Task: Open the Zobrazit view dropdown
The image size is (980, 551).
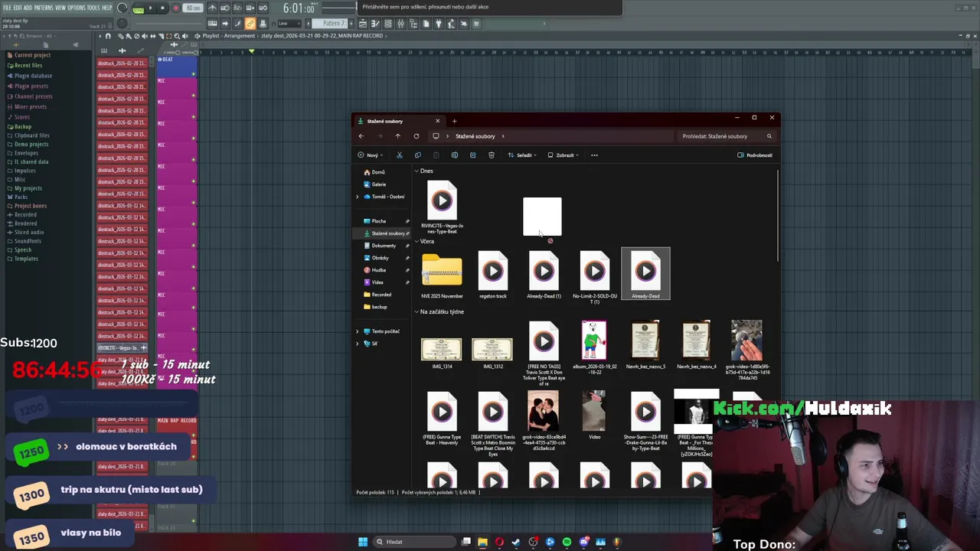Action: [x=563, y=155]
